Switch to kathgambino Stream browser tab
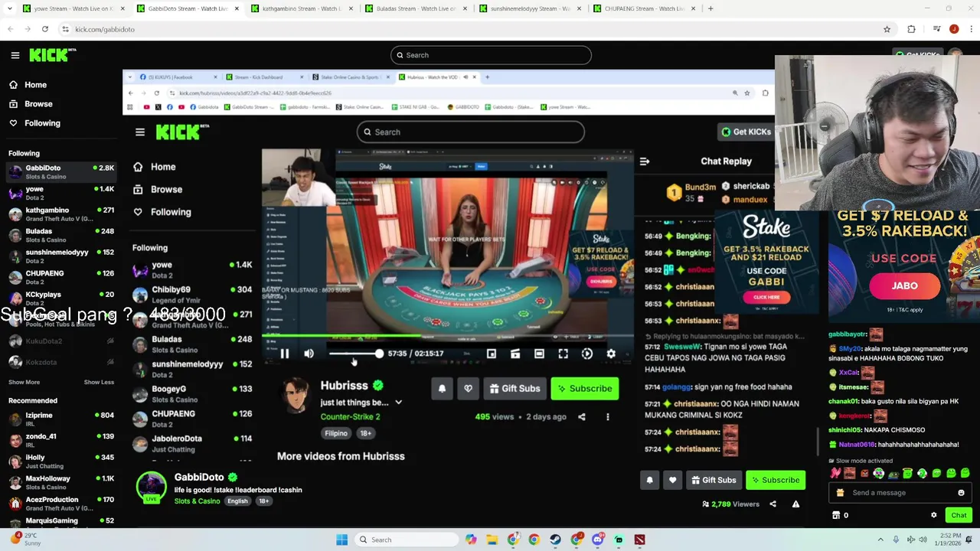This screenshot has width=980, height=551. click(301, 8)
